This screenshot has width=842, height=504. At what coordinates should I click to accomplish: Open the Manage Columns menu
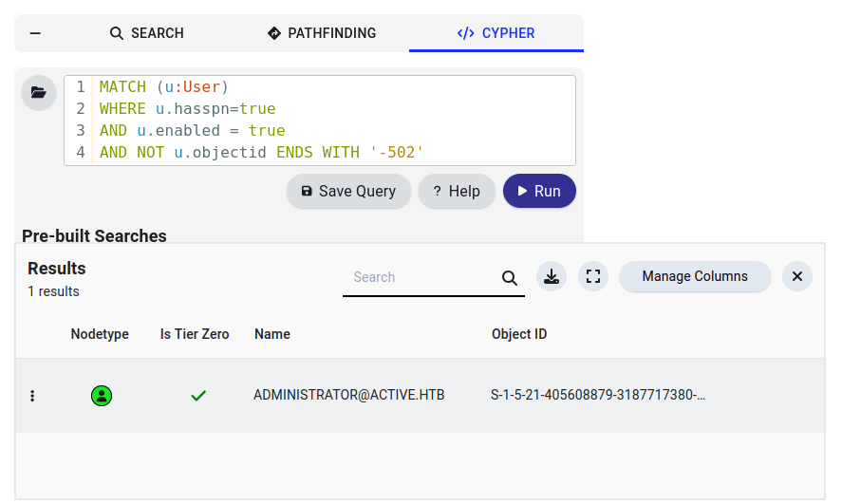tap(695, 276)
